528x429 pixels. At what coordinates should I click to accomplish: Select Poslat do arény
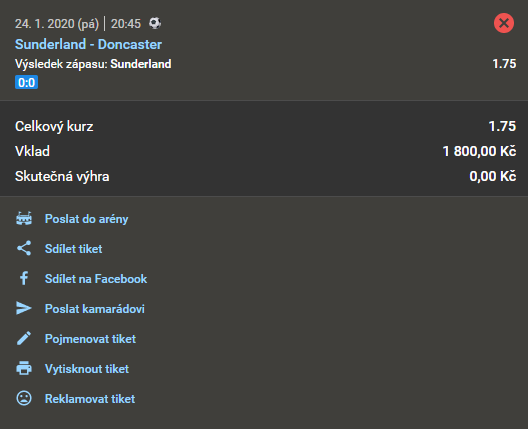point(87,219)
